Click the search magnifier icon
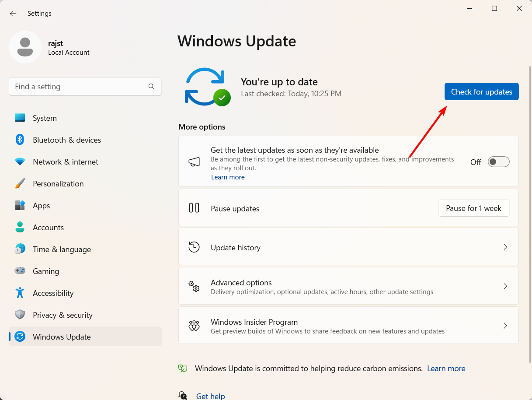 point(151,87)
